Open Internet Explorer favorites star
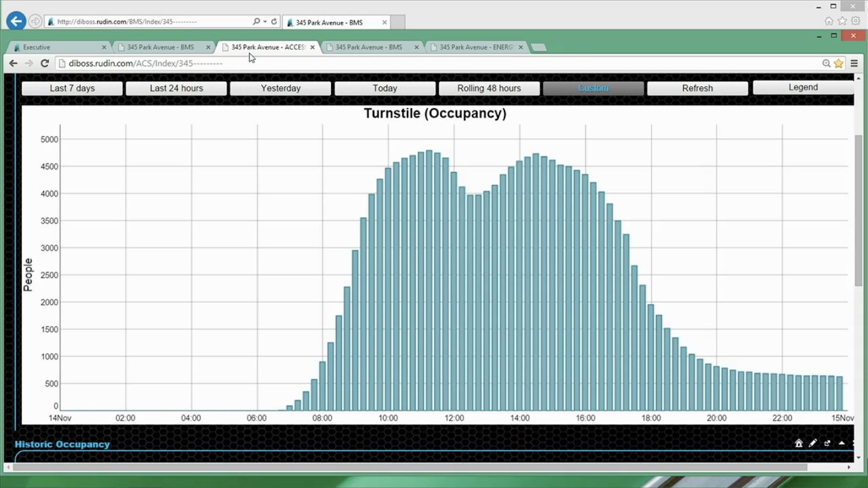Viewport: 868px width, 488px height. point(842,21)
